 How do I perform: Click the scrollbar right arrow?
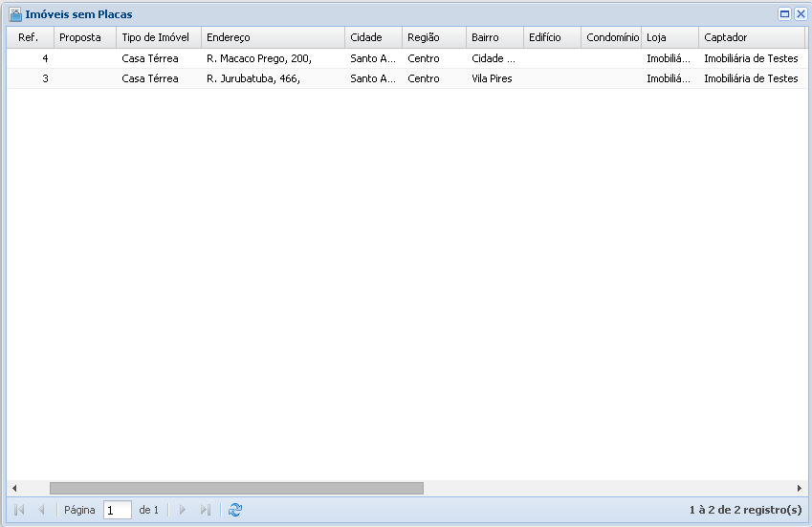coord(799,488)
